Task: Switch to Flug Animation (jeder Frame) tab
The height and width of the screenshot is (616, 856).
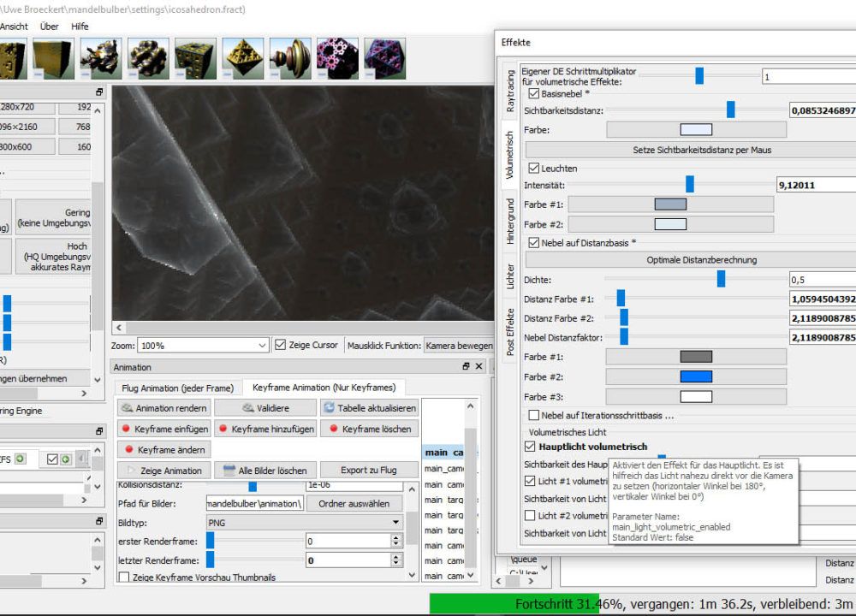Action: 177,388
